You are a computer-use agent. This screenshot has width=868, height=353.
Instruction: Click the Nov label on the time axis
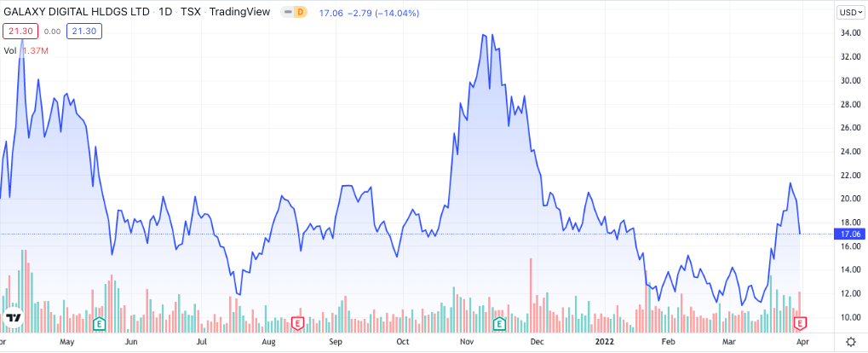coord(467,341)
